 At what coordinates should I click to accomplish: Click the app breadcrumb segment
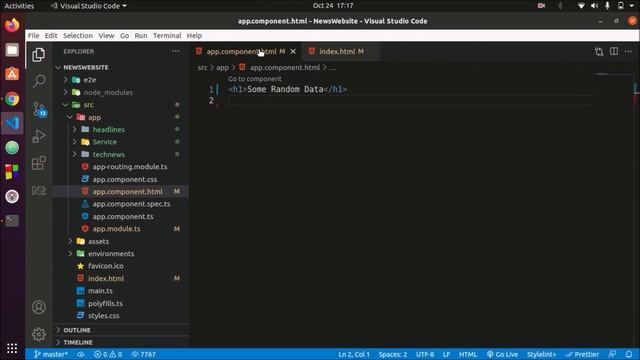click(x=222, y=68)
